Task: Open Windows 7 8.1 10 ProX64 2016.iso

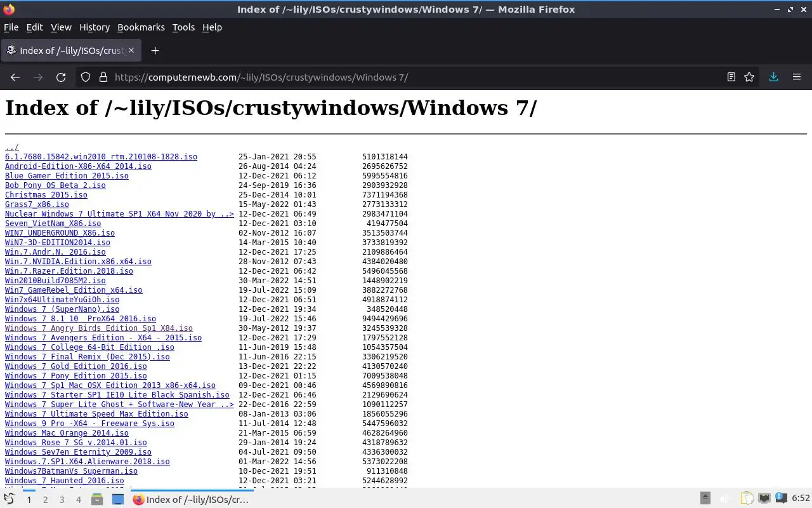Action: point(81,319)
